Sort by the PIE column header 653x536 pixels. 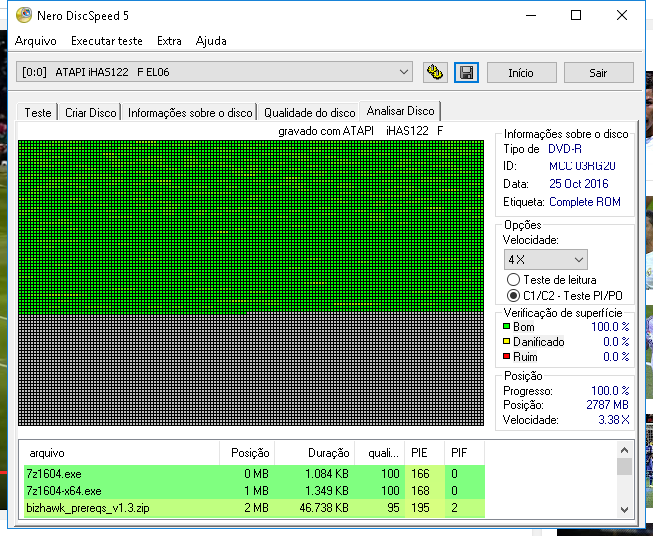point(424,453)
